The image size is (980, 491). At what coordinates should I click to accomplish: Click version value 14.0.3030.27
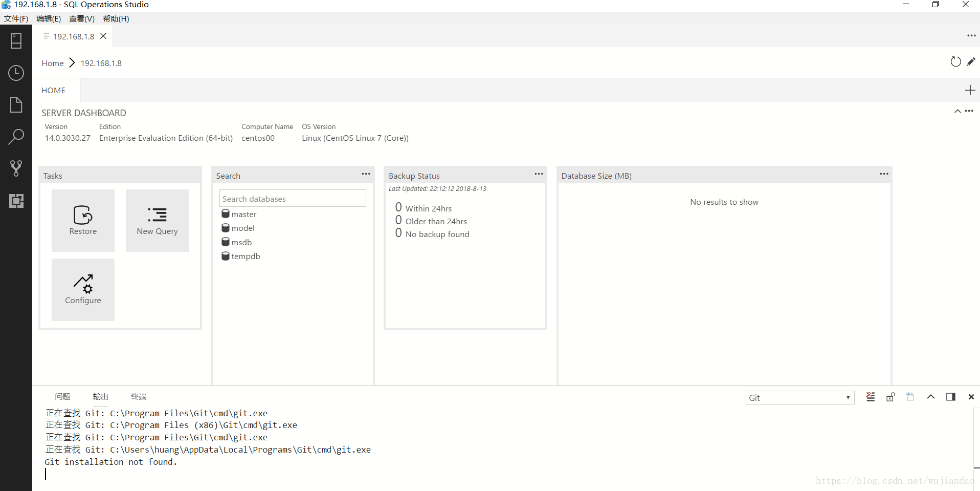[68, 138]
